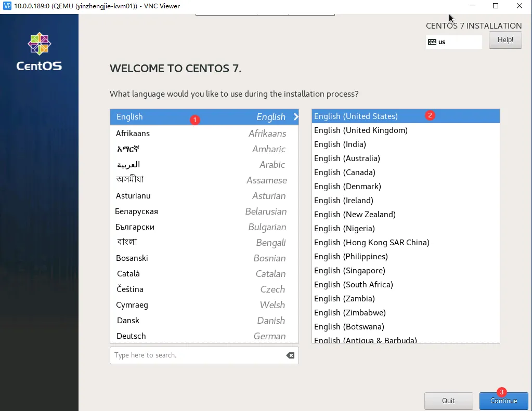The width and height of the screenshot is (532, 411).
Task: Select the Arabic language row
Action: (204, 165)
